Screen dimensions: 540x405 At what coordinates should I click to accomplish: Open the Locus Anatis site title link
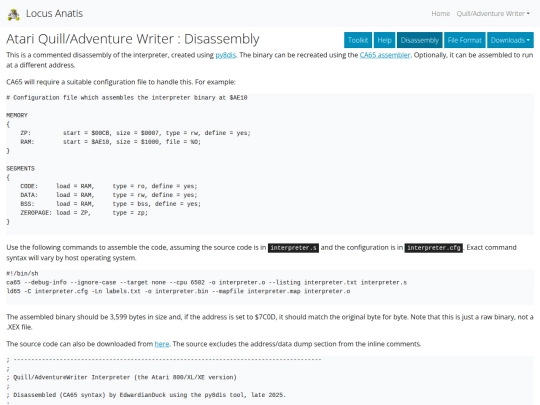[54, 13]
